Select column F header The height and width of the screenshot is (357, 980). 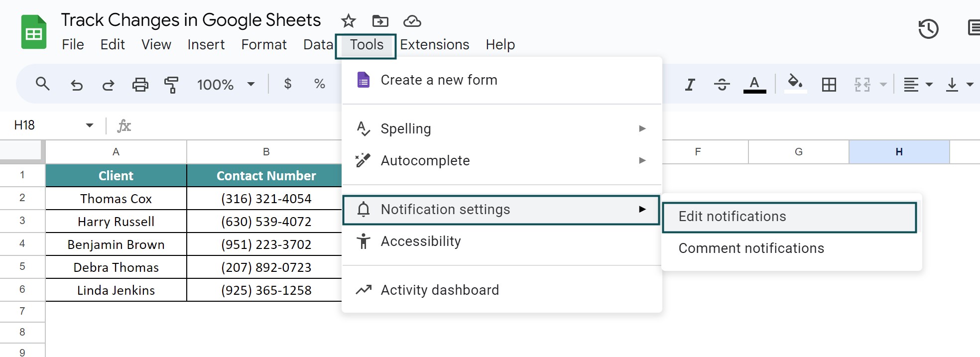705,152
